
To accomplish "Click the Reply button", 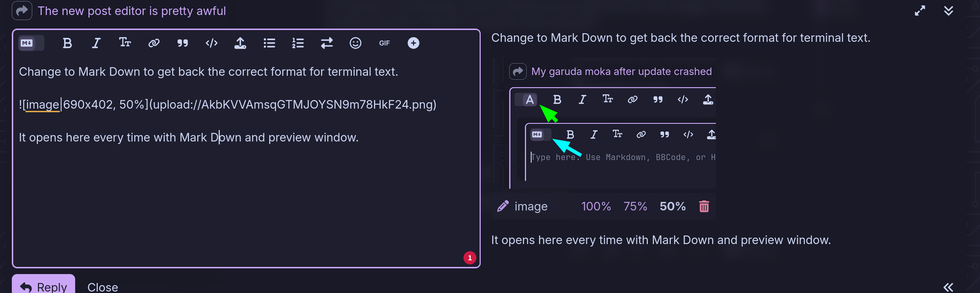I will (43, 285).
